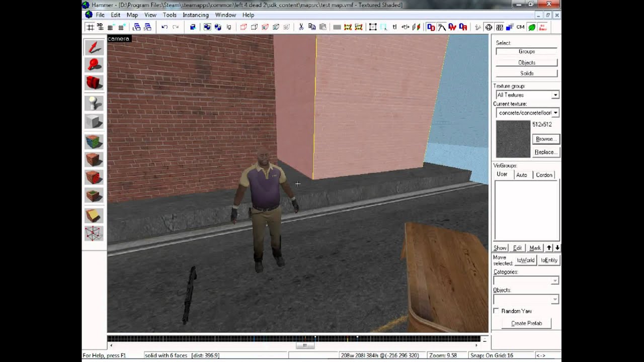Open the Tools menu
Image resolution: width=644 pixels, height=362 pixels.
pos(170,15)
